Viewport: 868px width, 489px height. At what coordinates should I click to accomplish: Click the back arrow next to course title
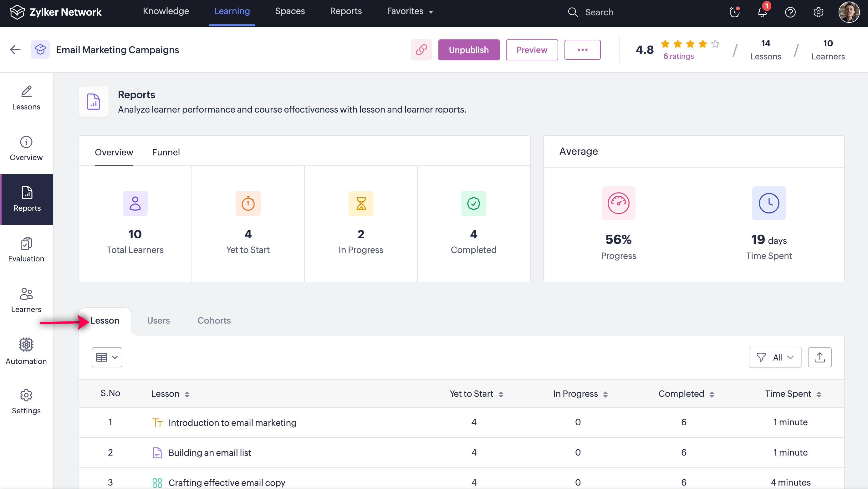(x=15, y=50)
